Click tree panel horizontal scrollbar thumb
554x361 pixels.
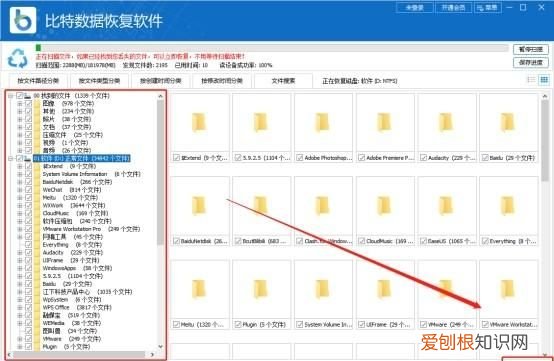click(x=78, y=354)
